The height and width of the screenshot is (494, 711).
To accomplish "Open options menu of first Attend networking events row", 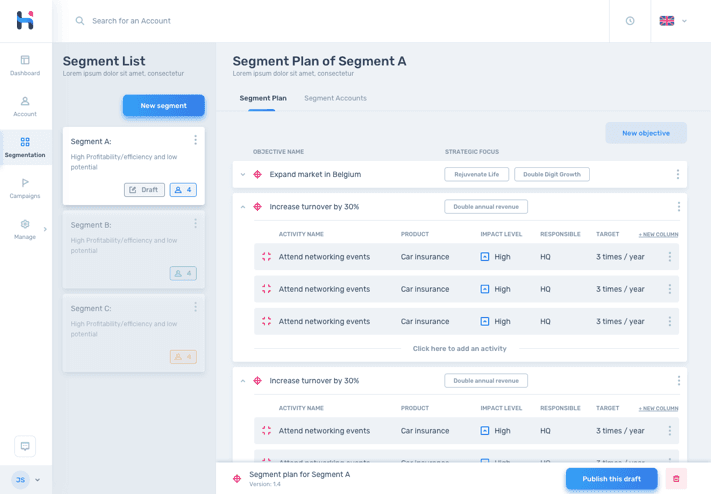I will (x=670, y=257).
